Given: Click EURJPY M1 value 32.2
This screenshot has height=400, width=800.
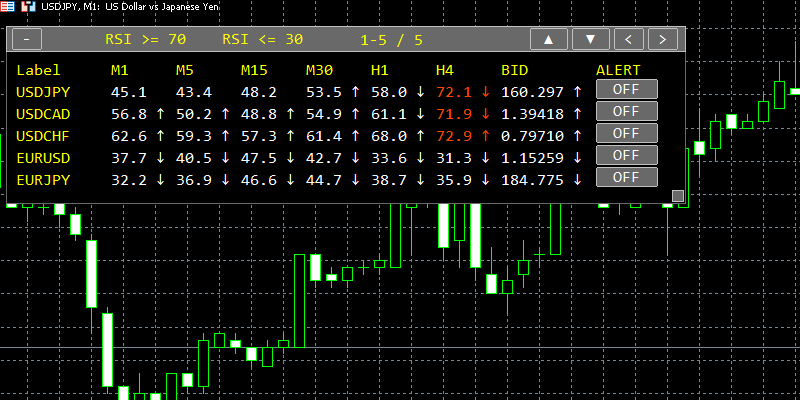Looking at the screenshot, I should tap(129, 180).
